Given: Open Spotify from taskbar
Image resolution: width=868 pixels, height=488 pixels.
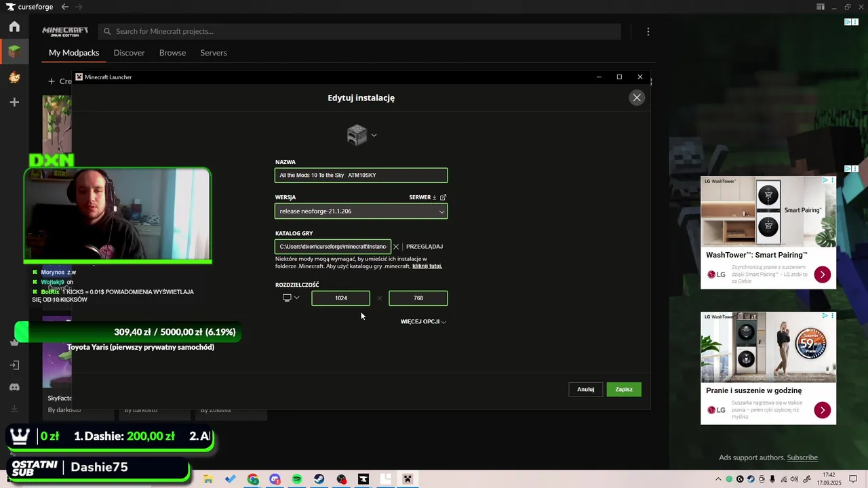Looking at the screenshot, I should click(297, 479).
